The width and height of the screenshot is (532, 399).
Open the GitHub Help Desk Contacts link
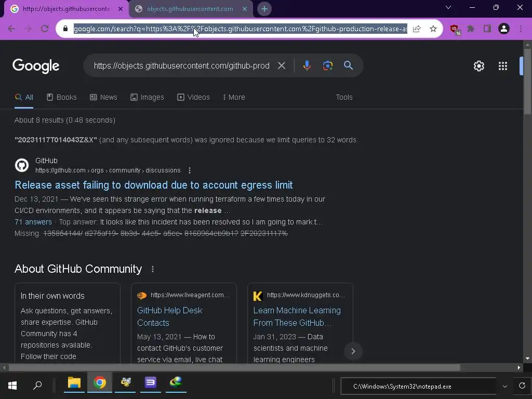tap(170, 316)
